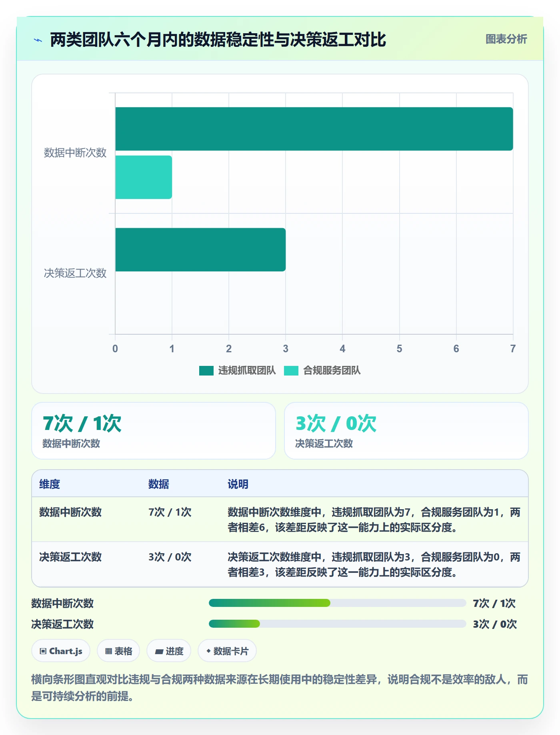Click the 表格 tag chip
This screenshot has height=735, width=560.
(118, 651)
